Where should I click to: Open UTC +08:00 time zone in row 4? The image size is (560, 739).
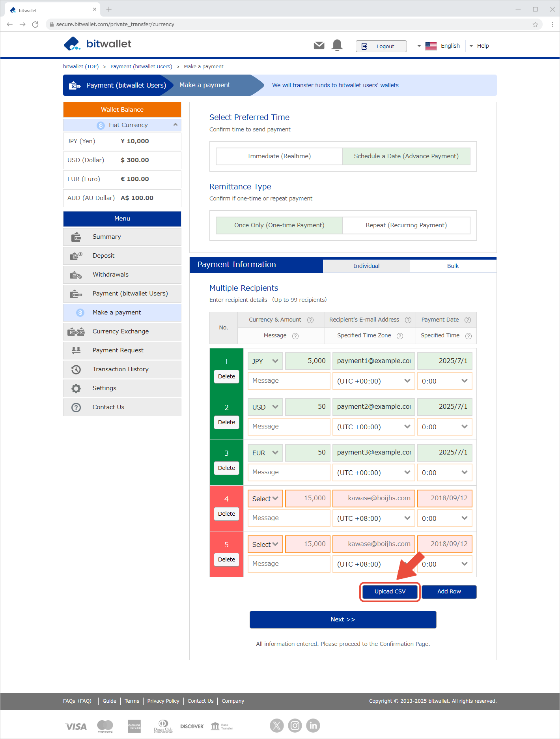tap(374, 518)
